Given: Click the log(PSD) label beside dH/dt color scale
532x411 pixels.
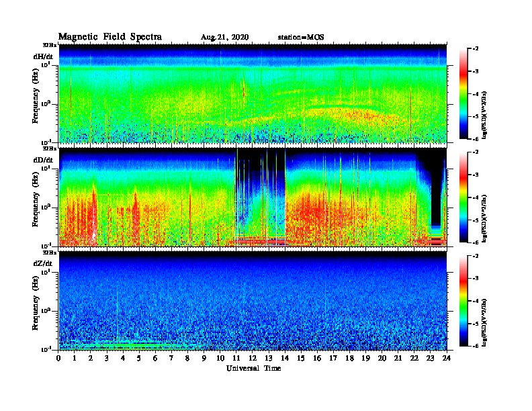Looking at the screenshot, I should click(484, 115).
